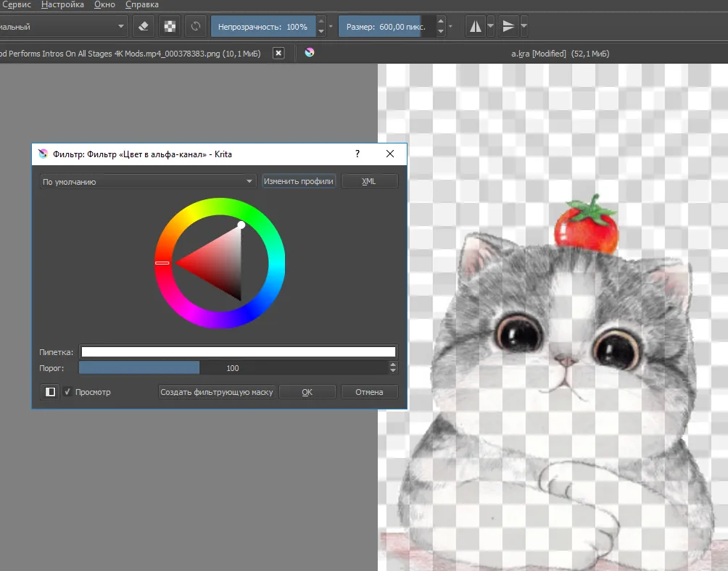Increase brush size with up arrow

(441, 21)
